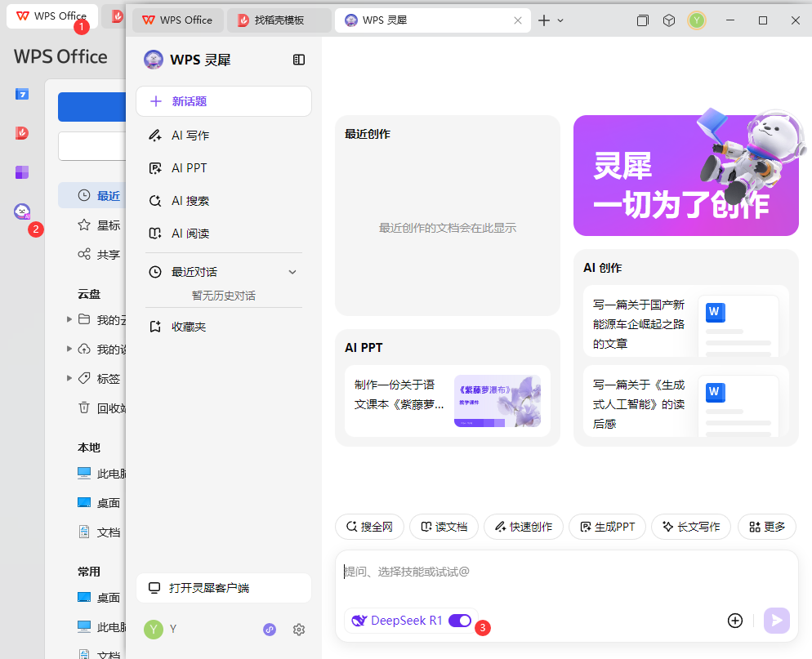Click the search box in back WPS window
Screen dimensions: 812x659
click(x=91, y=146)
